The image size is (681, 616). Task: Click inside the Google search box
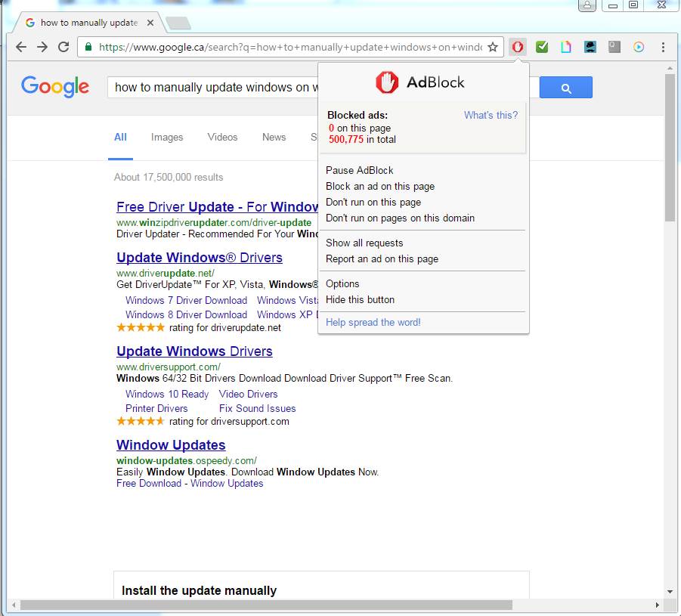point(213,88)
